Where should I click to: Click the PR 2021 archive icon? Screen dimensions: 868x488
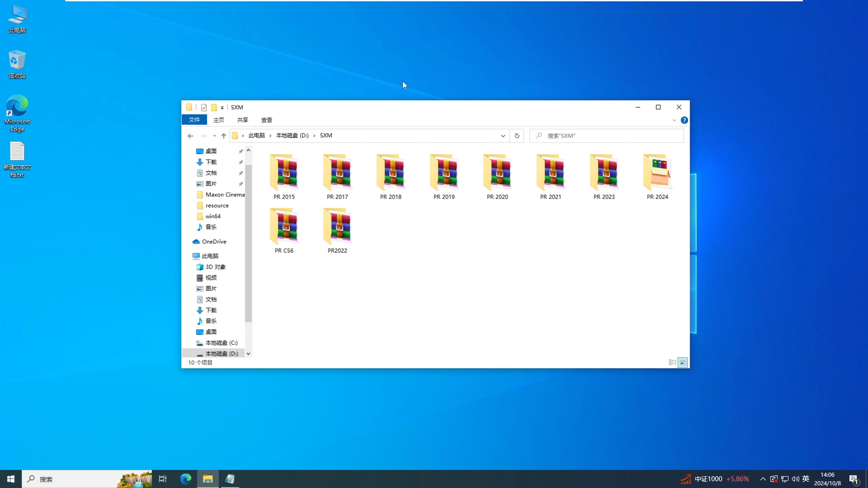coord(551,173)
